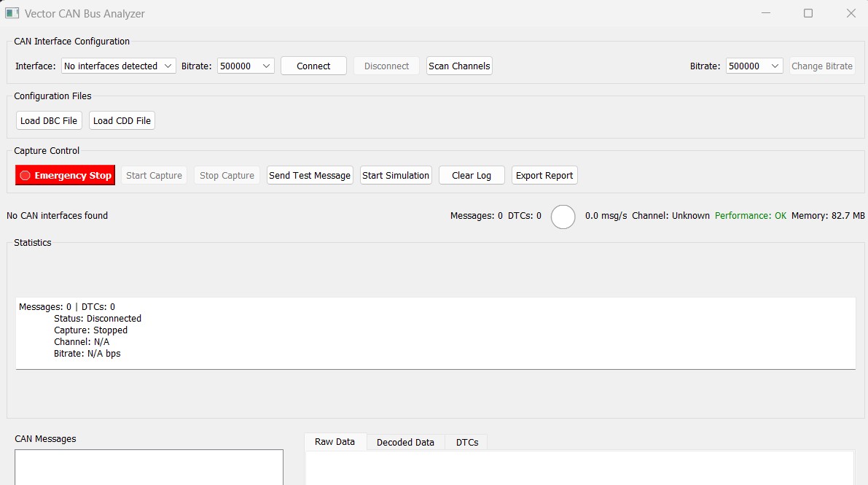Minimize the analyzer window
Image resolution: width=868 pixels, height=485 pixels.
[765, 13]
